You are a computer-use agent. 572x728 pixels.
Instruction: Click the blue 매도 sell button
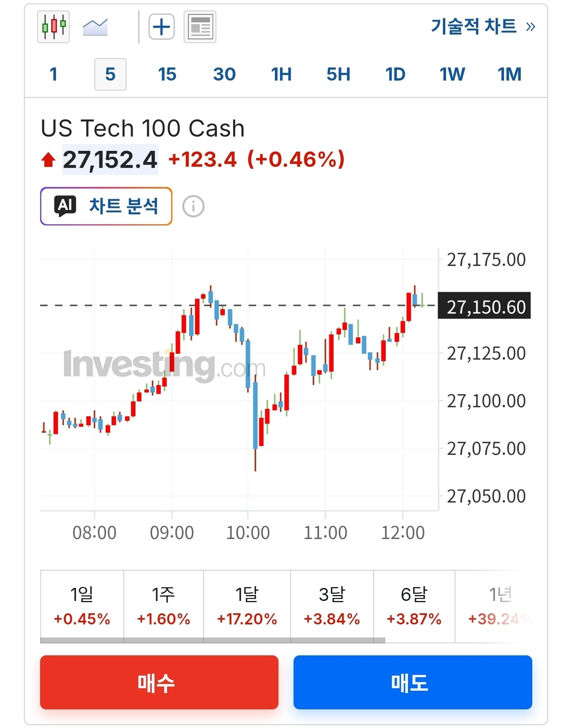(x=413, y=682)
